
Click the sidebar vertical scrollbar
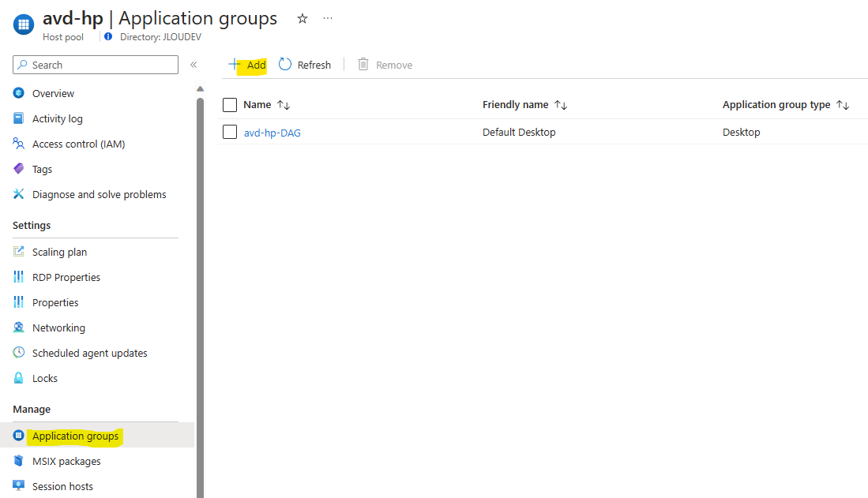pyautogui.click(x=201, y=298)
